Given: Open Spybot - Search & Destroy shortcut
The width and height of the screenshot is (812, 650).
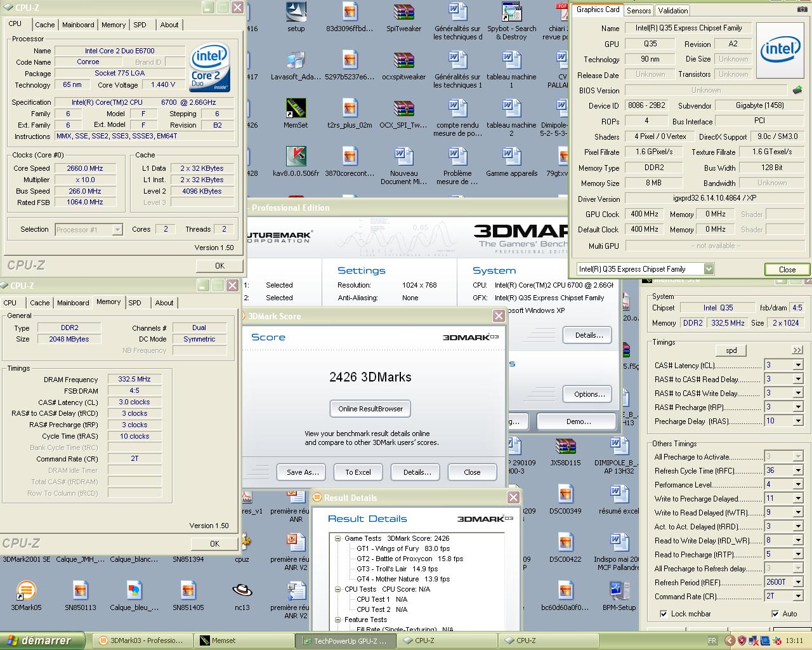Looking at the screenshot, I should click(x=511, y=12).
